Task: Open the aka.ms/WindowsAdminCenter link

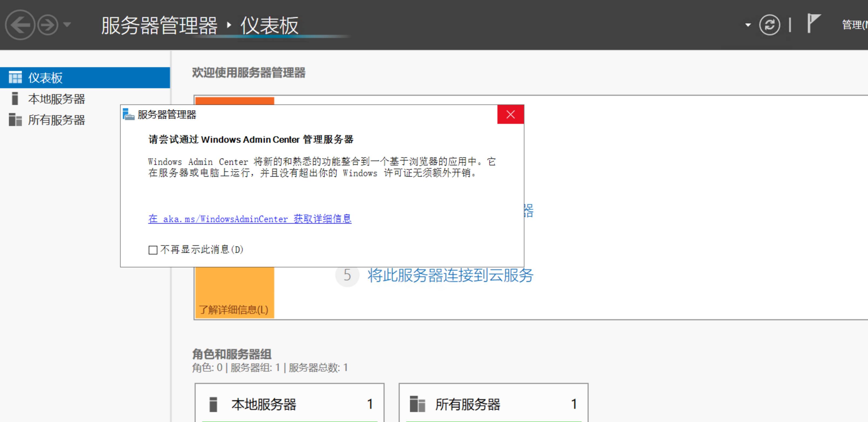Action: click(250, 219)
